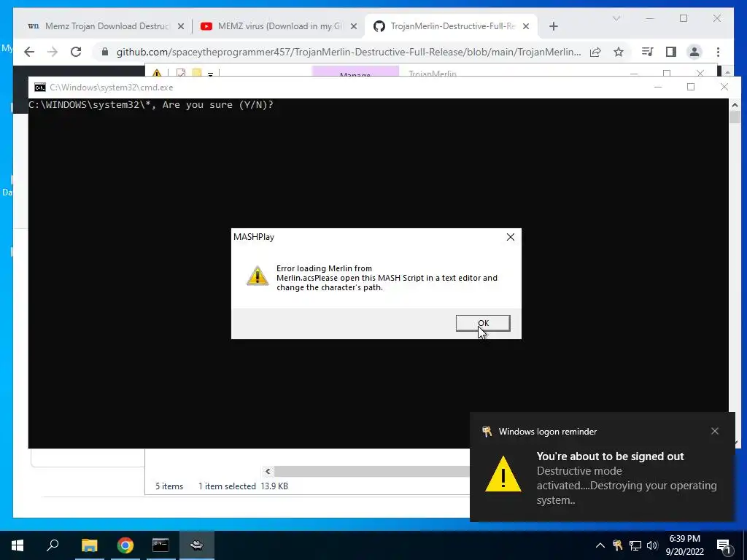The image size is (747, 560).
Task: Click the padlock site info icon
Action: pos(105,52)
